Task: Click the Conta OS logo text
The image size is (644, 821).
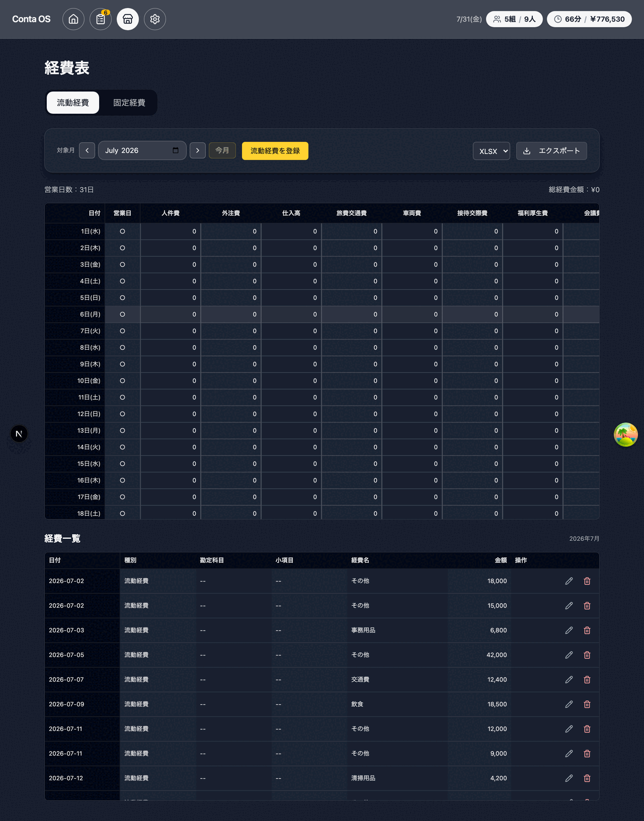Action: coord(31,19)
